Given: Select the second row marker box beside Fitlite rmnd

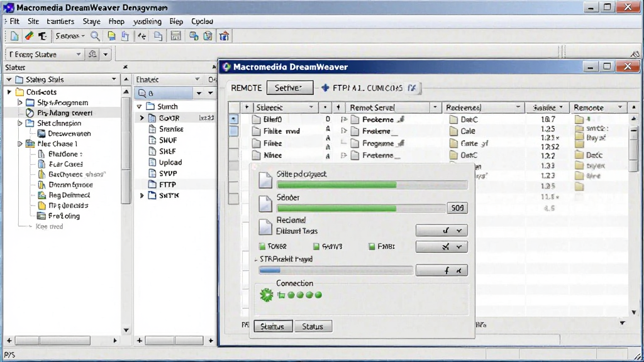Looking at the screenshot, I should point(234,131).
